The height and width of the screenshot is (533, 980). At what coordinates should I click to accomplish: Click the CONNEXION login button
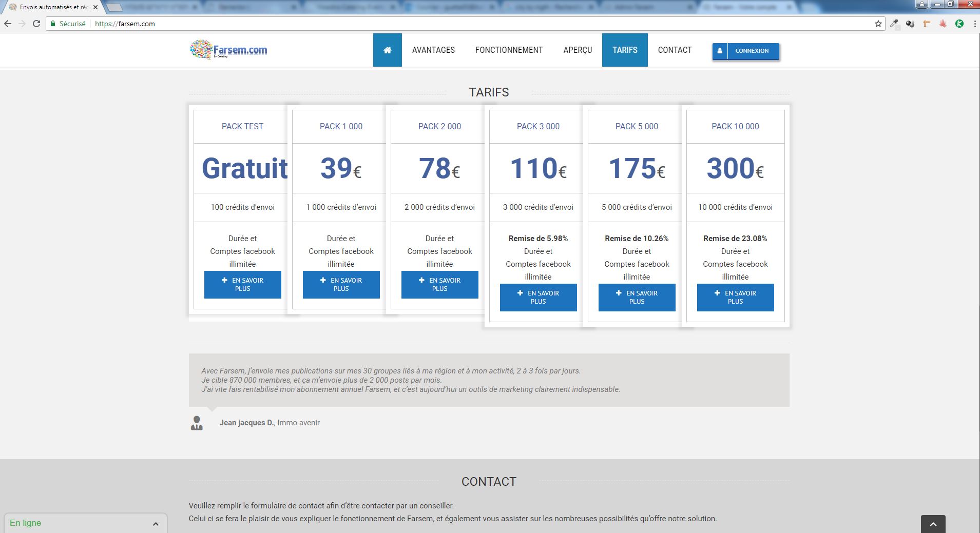coord(745,51)
